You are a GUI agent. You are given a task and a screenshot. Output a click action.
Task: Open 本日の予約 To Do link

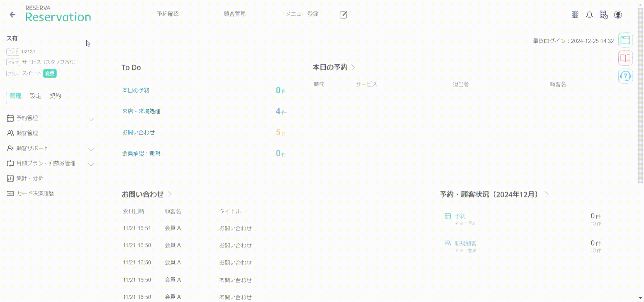[136, 90]
